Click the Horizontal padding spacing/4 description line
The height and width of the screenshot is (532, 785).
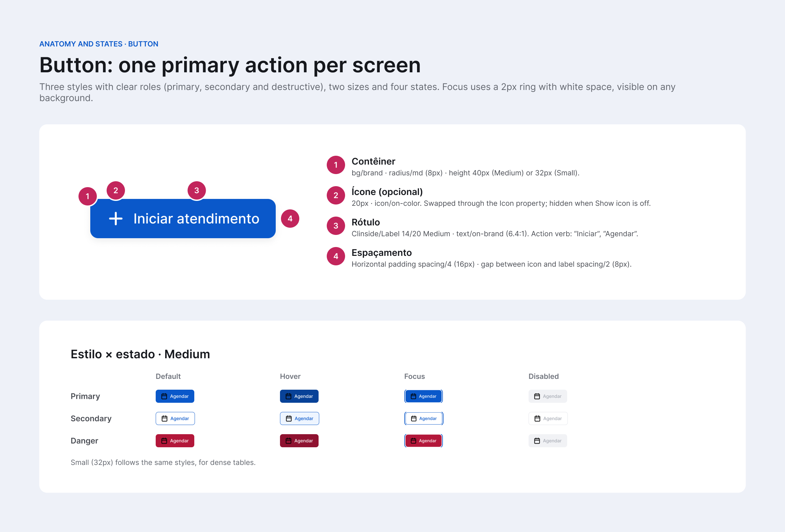[x=492, y=264]
